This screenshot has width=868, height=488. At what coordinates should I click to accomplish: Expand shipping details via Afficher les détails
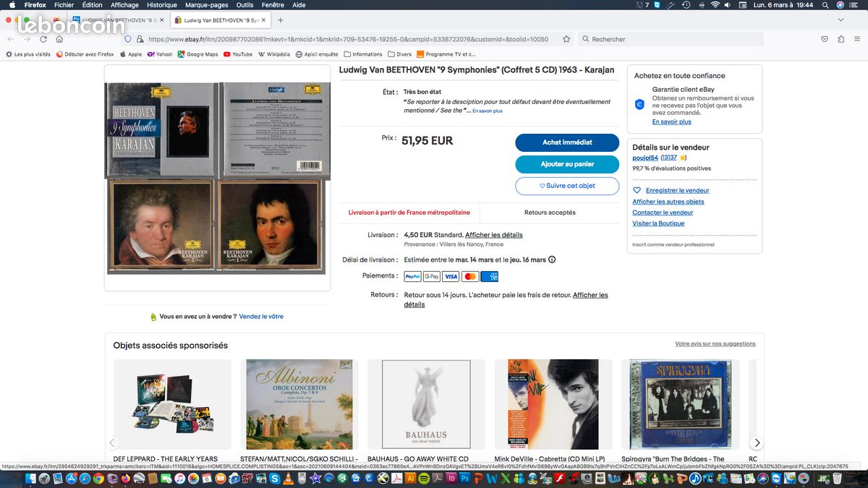click(x=494, y=235)
